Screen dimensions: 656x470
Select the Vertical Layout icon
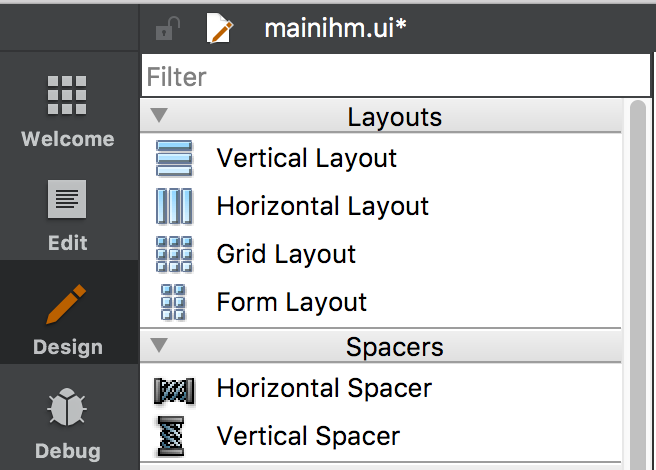click(x=174, y=158)
